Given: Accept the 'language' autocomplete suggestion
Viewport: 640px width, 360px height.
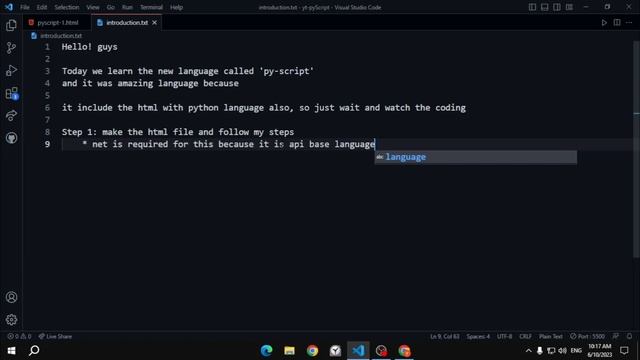Looking at the screenshot, I should coord(476,157).
